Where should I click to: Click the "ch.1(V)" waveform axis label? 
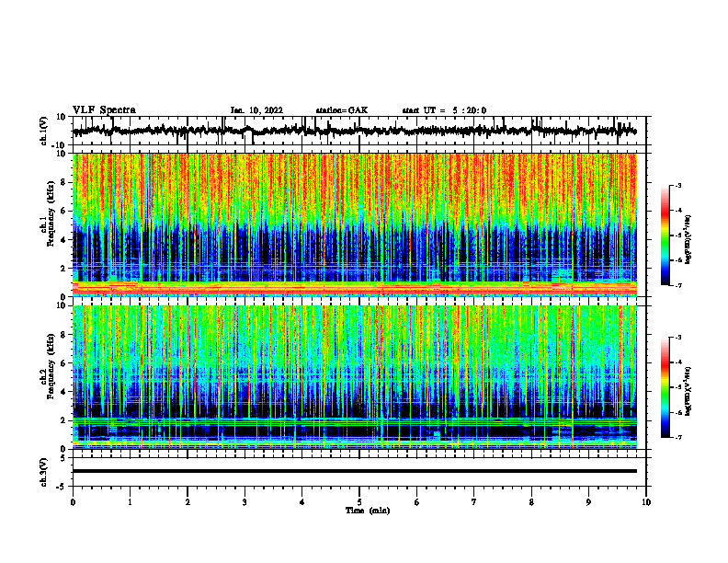pos(44,131)
